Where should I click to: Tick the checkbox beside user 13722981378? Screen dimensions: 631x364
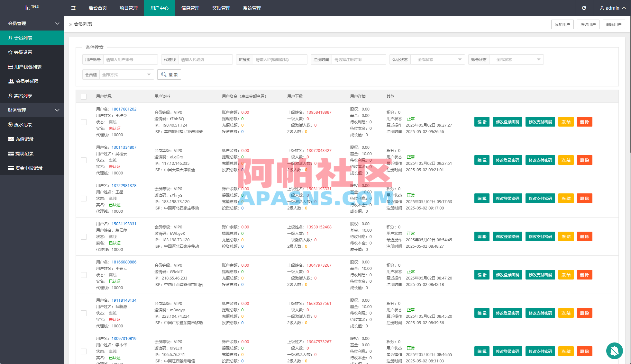[84, 199]
